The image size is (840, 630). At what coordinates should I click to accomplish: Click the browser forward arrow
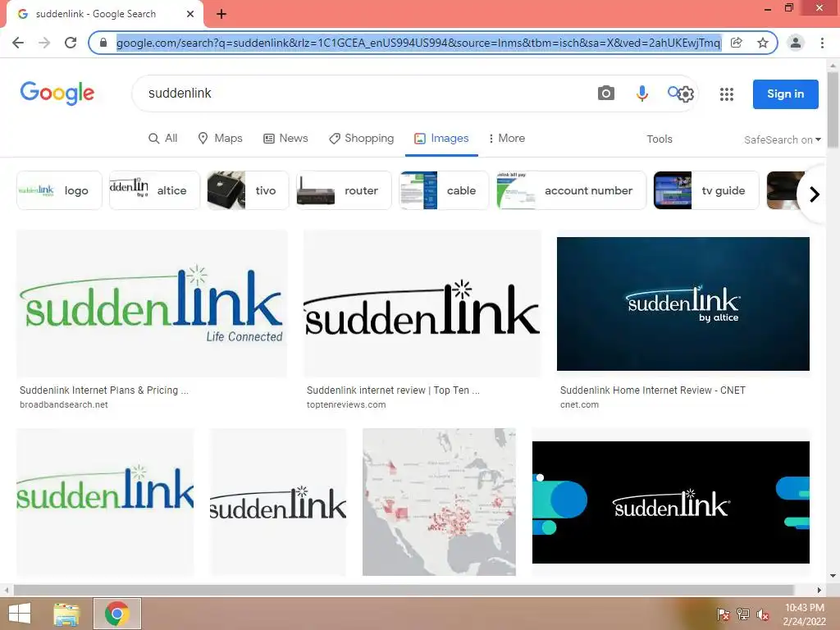(44, 43)
